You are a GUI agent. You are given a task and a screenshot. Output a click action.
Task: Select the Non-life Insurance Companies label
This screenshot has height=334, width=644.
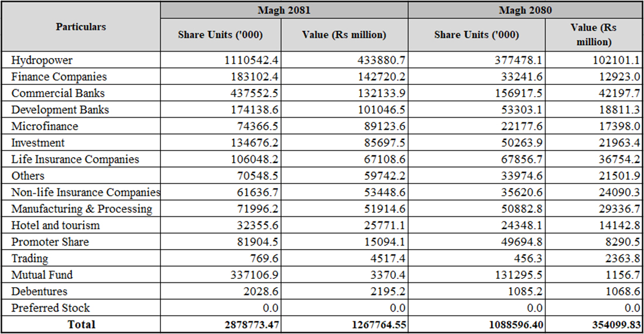click(85, 192)
